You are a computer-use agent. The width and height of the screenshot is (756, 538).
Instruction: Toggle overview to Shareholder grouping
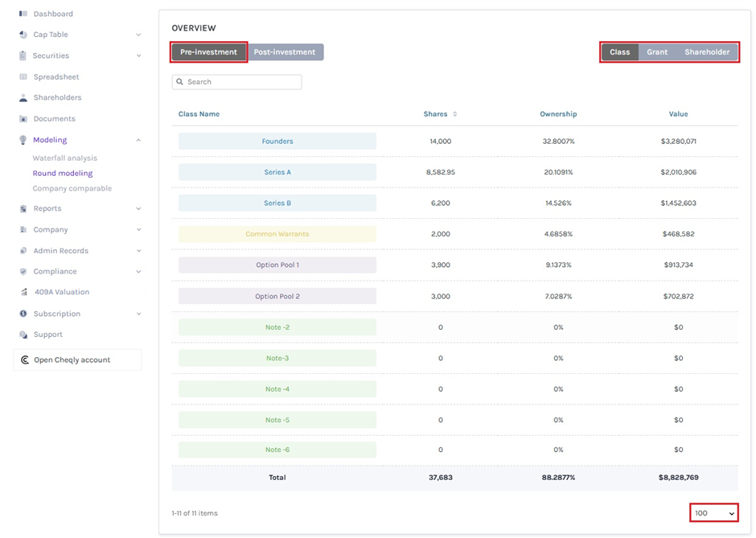click(707, 52)
